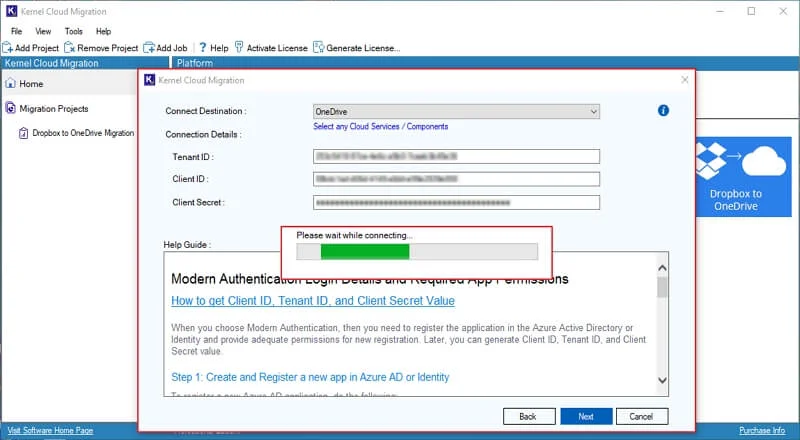800x440 pixels.
Task: Click the Add Job toolbar icon
Action: [x=149, y=48]
